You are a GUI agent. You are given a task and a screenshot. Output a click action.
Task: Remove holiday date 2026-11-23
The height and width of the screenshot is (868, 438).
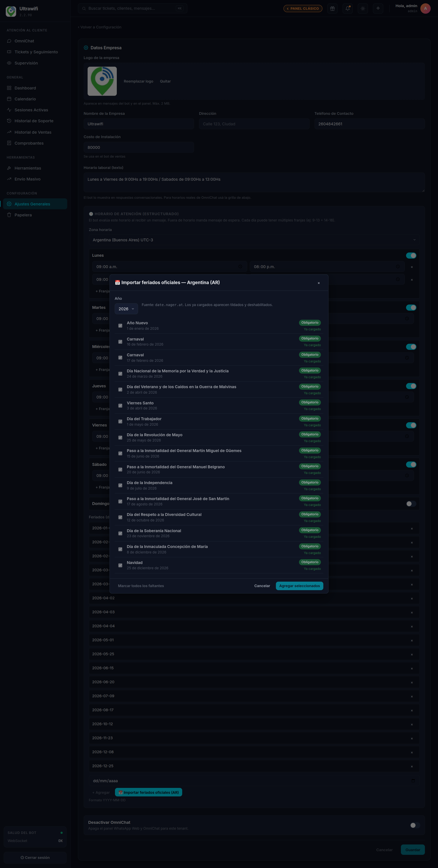pos(412,739)
